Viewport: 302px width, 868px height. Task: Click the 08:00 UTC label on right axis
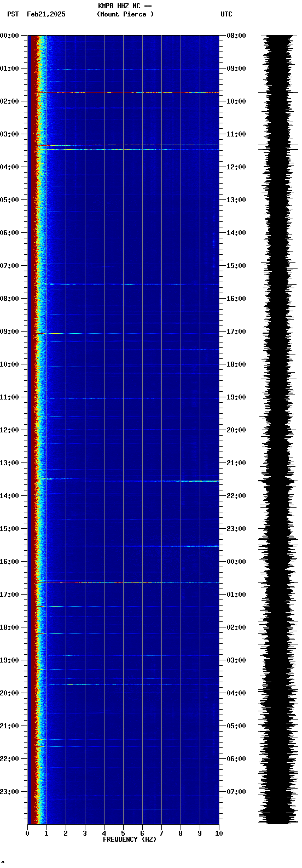tap(236, 36)
